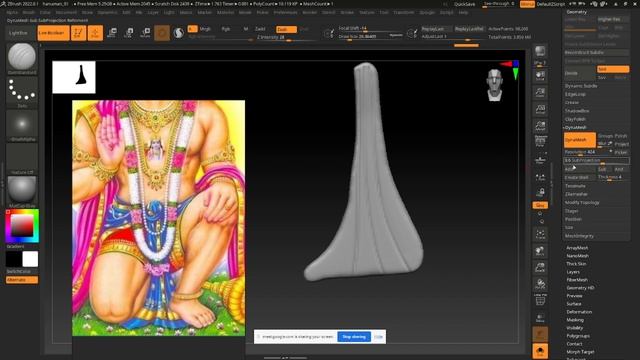Expand the ZRemesher section
Viewport: 640px width, 360px height.
point(576,194)
